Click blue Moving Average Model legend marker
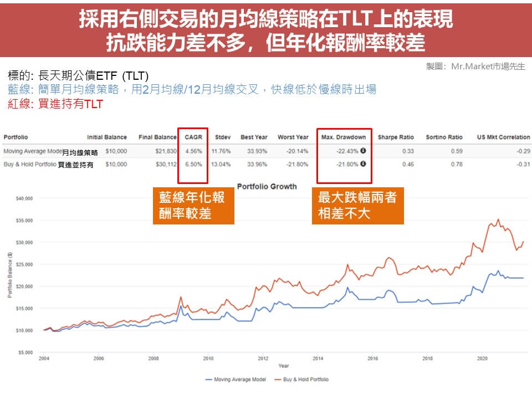532x399 pixels. point(208,380)
